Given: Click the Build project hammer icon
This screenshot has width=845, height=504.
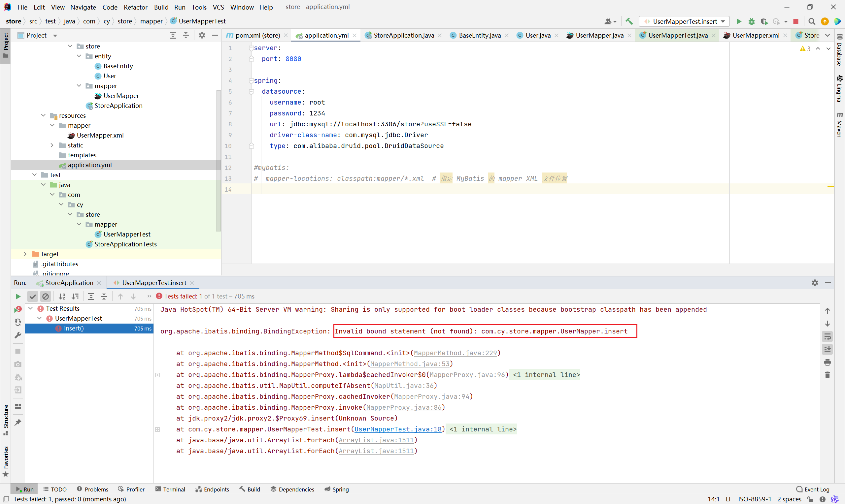Looking at the screenshot, I should 629,21.
